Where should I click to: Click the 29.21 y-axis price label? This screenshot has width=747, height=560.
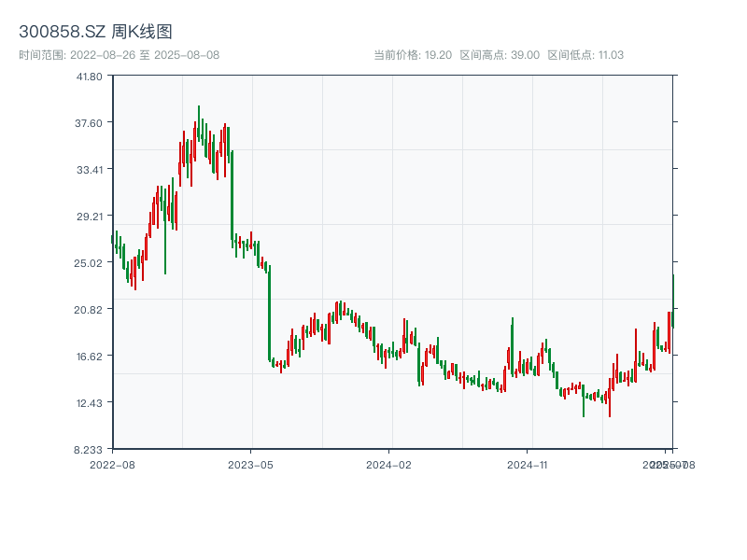(90, 217)
